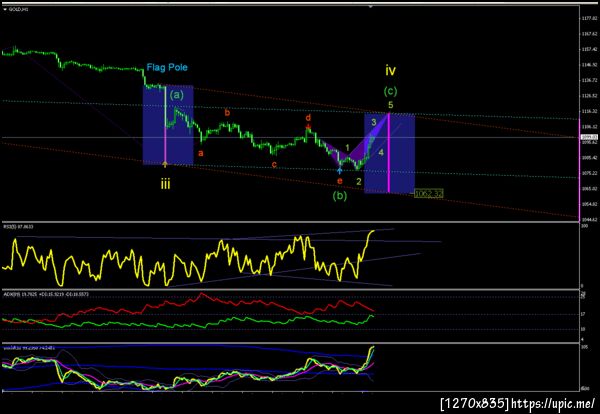This screenshot has height=414, width=600.
Task: Select the magenta vertical line at wave iii
Action: (x=165, y=126)
